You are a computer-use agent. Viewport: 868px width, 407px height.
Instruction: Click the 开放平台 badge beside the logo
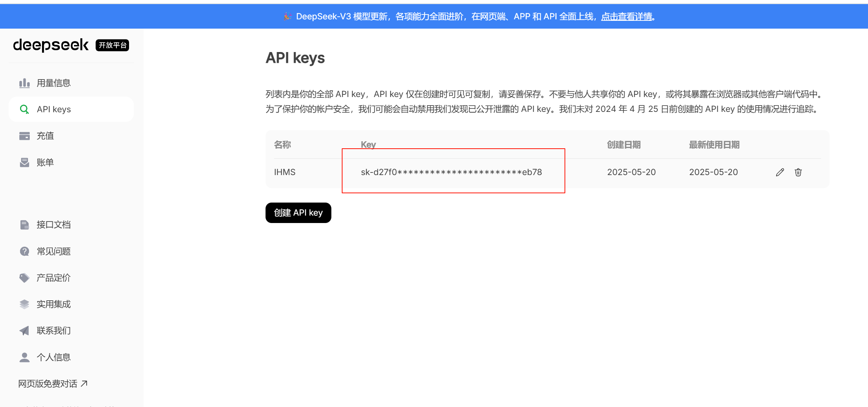[x=112, y=45]
